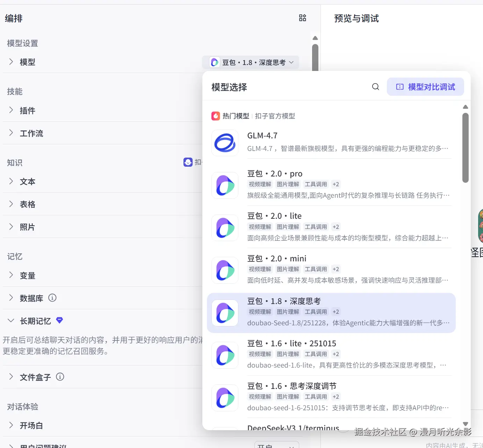Expand the 变量 memory section
The image size is (483, 448).
pos(11,275)
